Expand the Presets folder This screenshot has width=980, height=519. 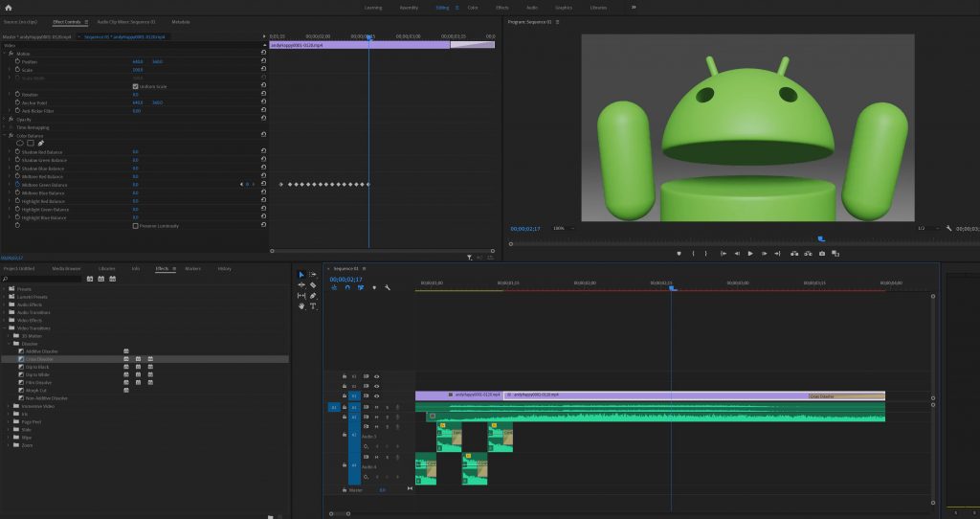[5, 289]
